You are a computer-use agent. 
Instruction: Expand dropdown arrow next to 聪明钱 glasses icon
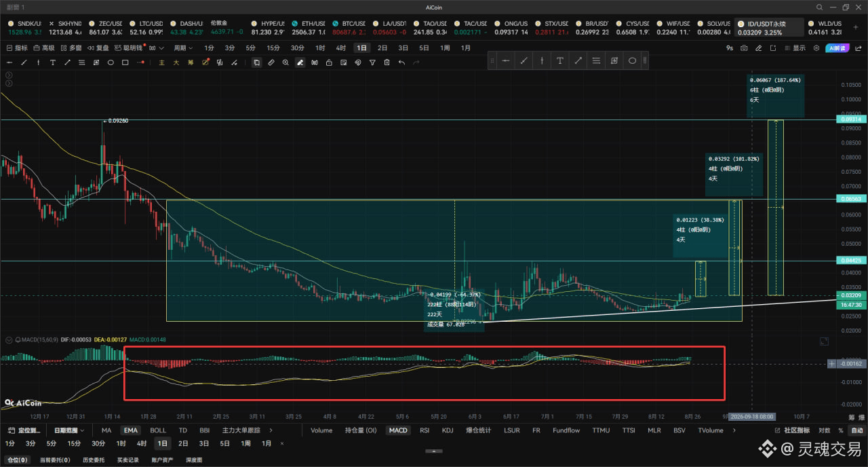tap(161, 48)
